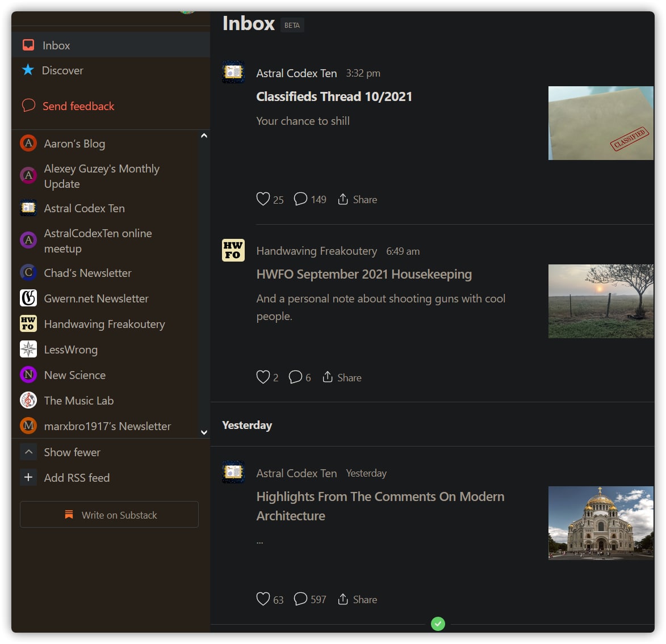Click the green checkmark all-caught-up icon
This screenshot has height=644, width=666.
(x=438, y=624)
